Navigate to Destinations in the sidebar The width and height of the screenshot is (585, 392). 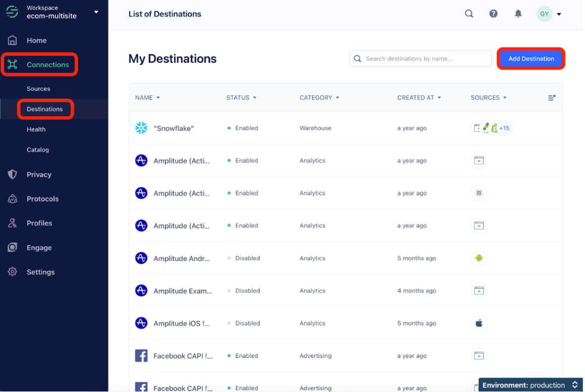[45, 109]
